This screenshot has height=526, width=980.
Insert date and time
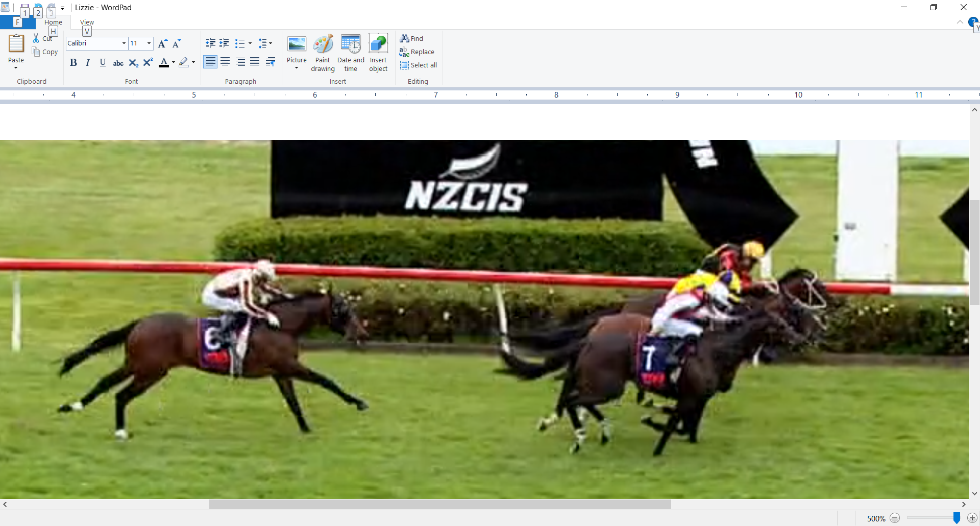(351, 45)
